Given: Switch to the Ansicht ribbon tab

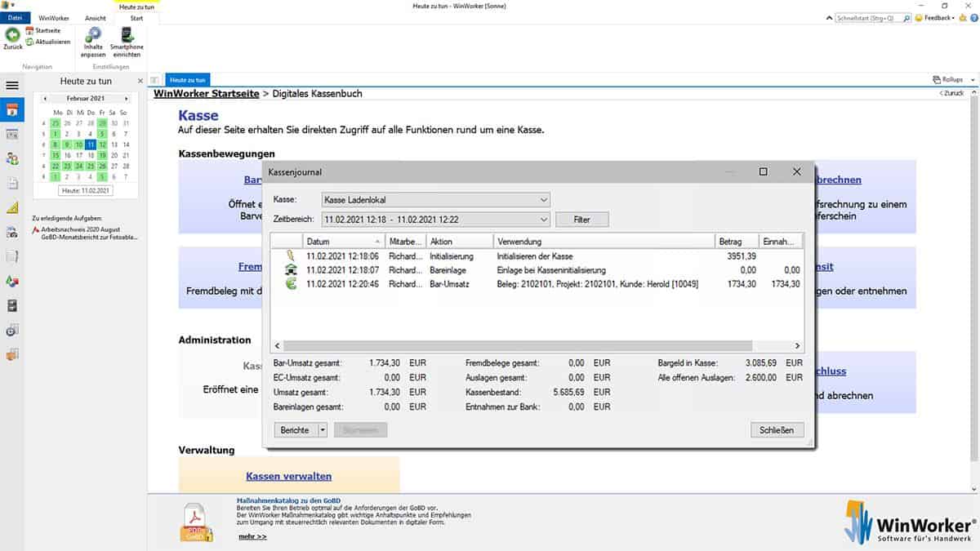Looking at the screenshot, I should point(95,17).
